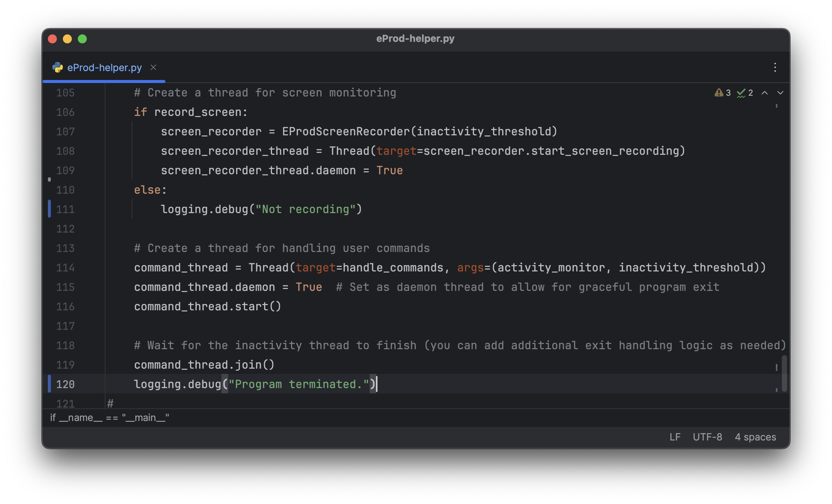Open the typo inspection indicator showing 2
832x504 pixels.
[745, 93]
